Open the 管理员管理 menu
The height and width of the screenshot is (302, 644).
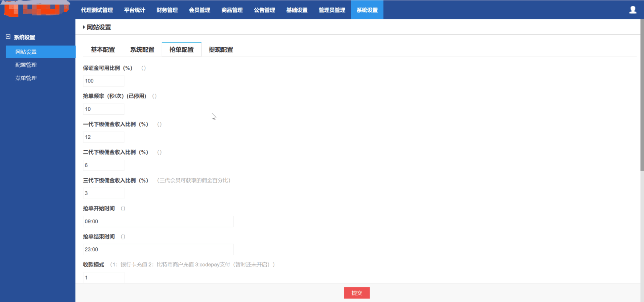332,10
